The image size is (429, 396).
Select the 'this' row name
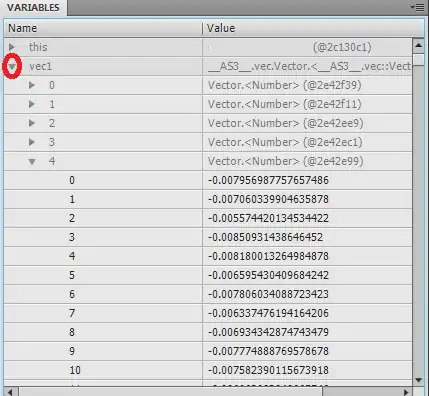[38, 47]
